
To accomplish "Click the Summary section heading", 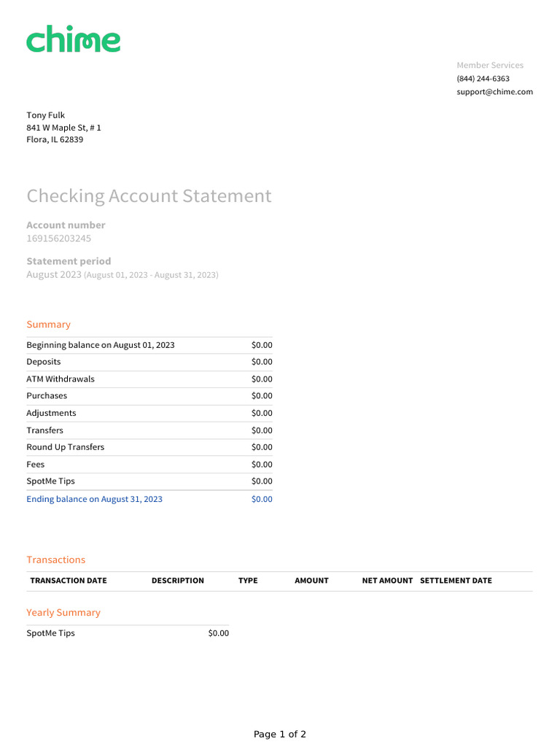I will pos(49,325).
